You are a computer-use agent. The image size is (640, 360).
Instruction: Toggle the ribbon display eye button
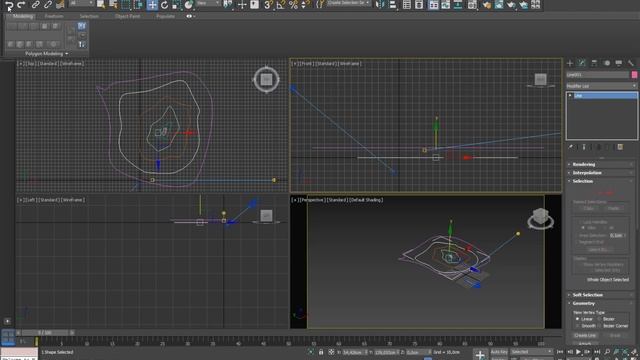189,16
